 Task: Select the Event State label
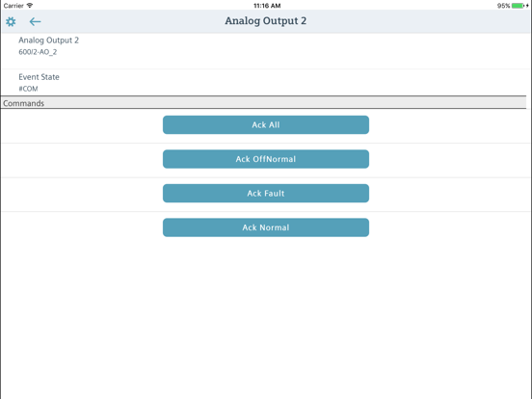pyautogui.click(x=39, y=77)
